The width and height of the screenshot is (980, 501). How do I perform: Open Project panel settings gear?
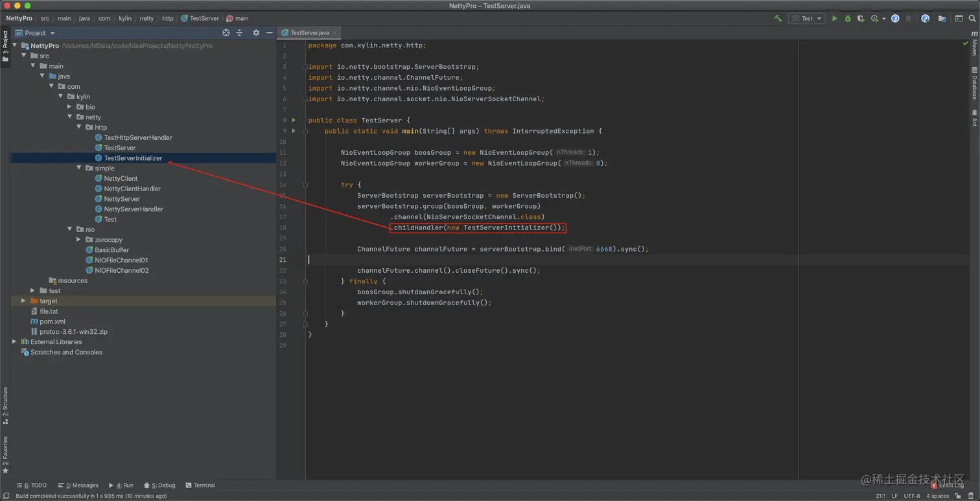pyautogui.click(x=256, y=32)
